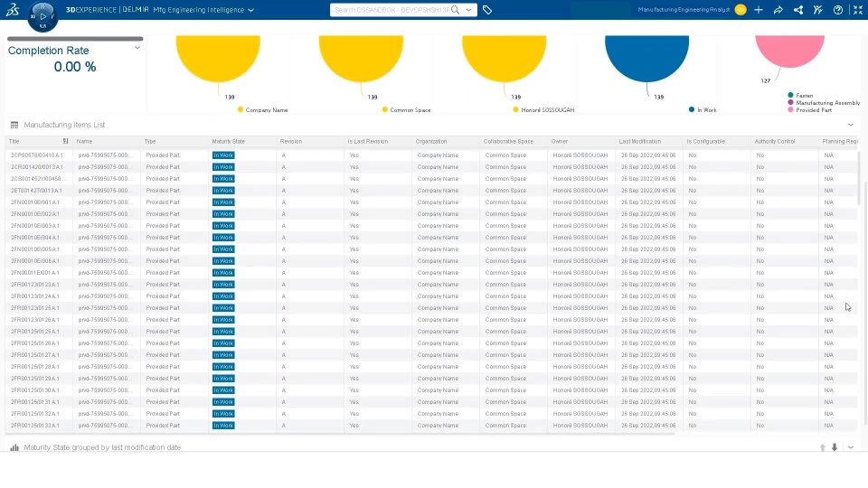
Task: Expand the Completion Rate chevron
Action: tap(137, 48)
